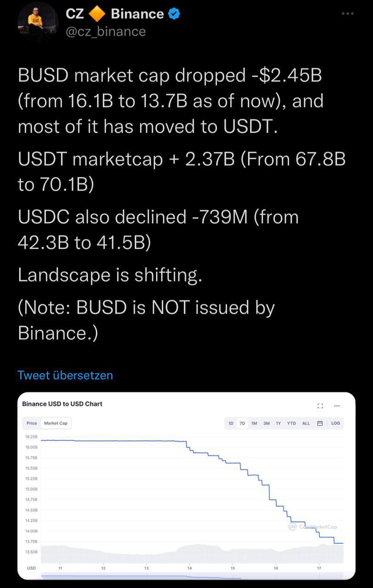This screenshot has height=588, width=373.
Task: Select the 1D time range
Action: point(231,423)
